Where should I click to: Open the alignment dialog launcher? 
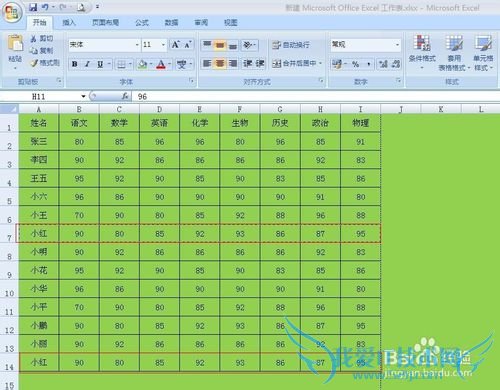click(x=321, y=81)
